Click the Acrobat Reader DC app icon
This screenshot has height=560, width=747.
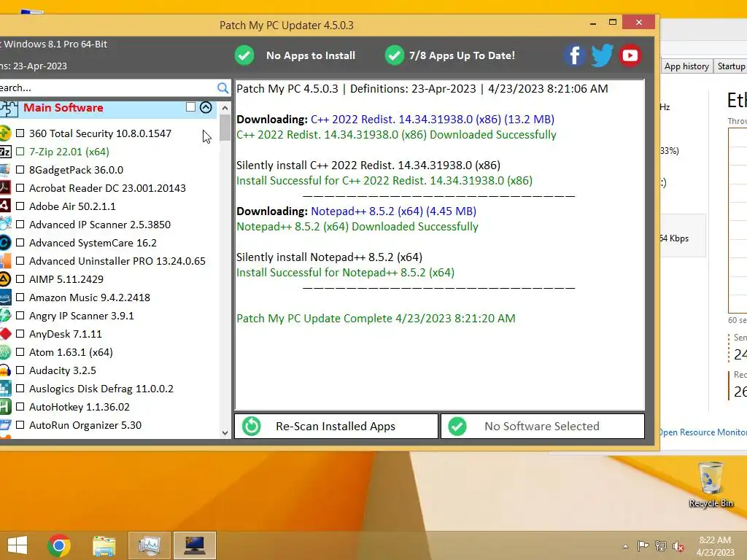coord(5,188)
